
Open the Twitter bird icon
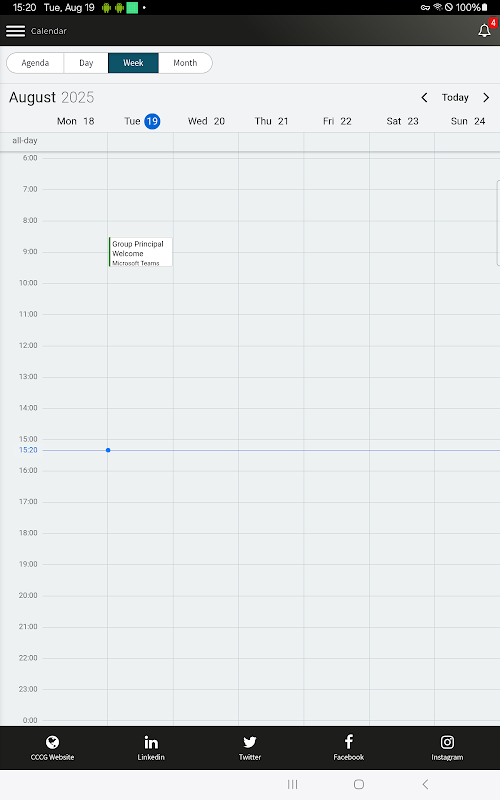pos(249,742)
